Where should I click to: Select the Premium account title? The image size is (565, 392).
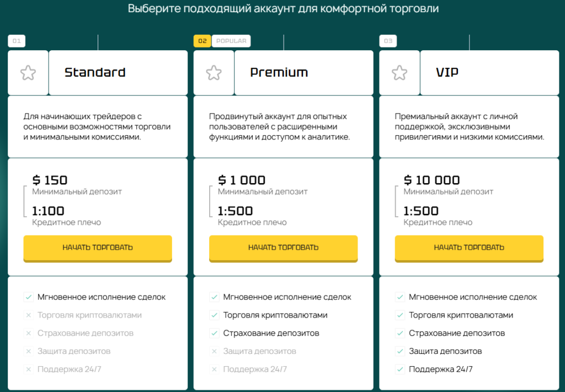(279, 72)
